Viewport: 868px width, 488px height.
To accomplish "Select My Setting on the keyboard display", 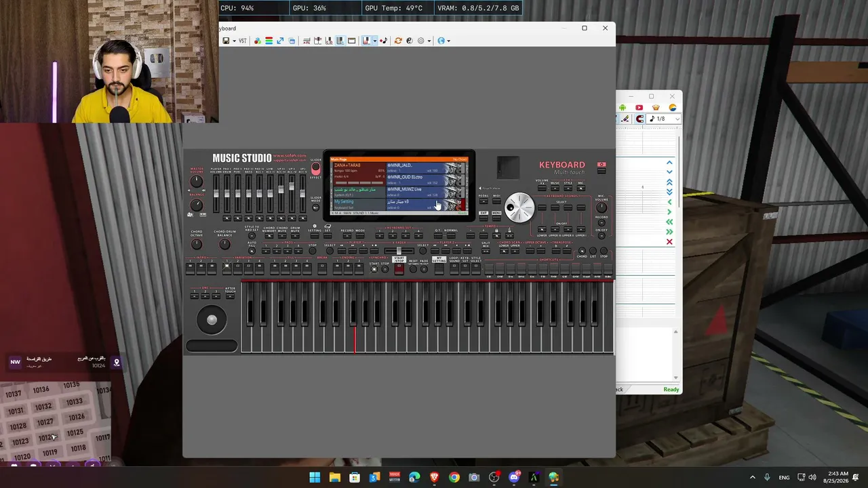I will [358, 205].
